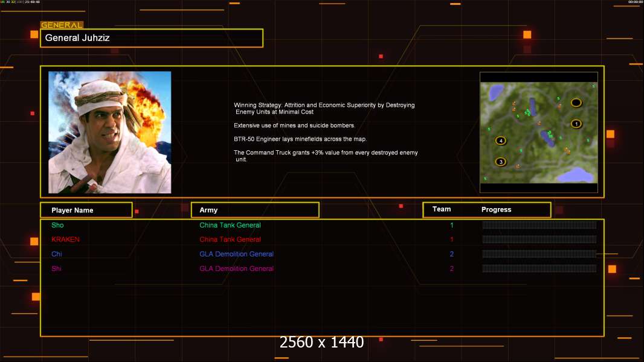Click KRAKEN's team number 1
This screenshot has width=644, height=362.
[452, 240]
